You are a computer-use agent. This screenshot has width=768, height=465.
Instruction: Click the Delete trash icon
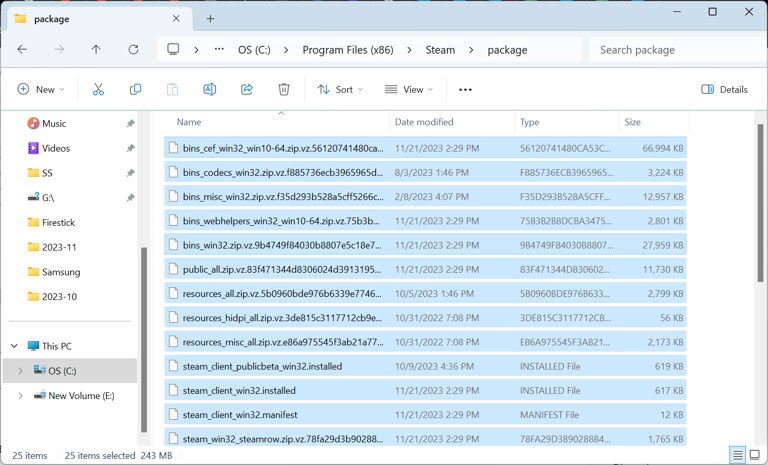point(284,89)
